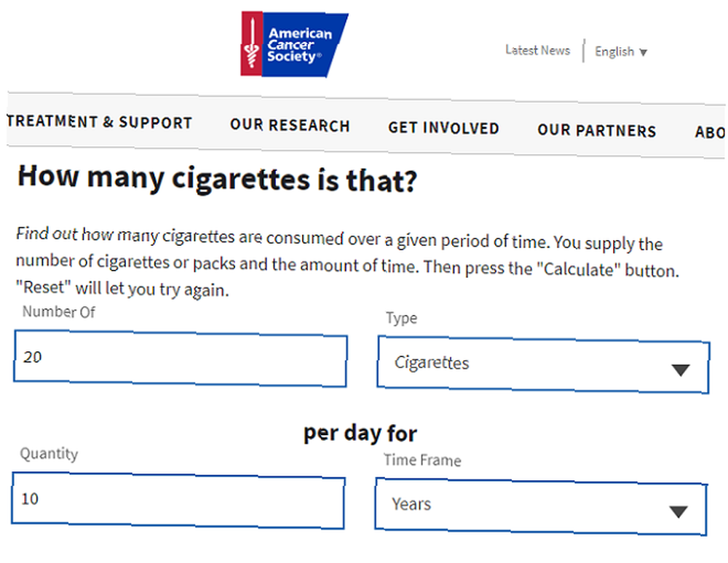728x563 pixels.
Task: Open the Treatment & Support menu
Action: (x=99, y=122)
